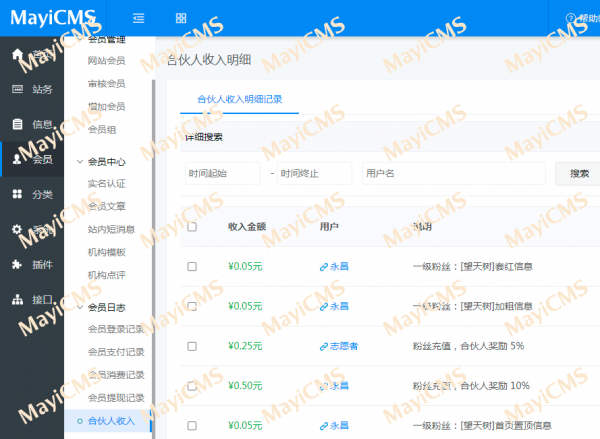Open the 志愿者 user link
This screenshot has height=439, width=600.
tap(338, 346)
